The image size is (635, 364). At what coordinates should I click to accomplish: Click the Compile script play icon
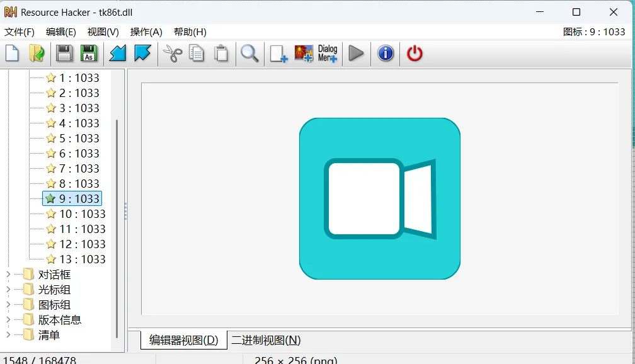click(356, 54)
